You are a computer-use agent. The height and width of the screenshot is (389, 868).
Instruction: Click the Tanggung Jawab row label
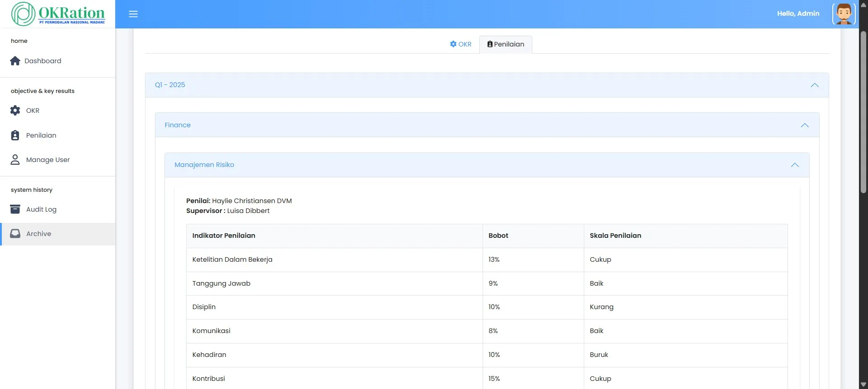(221, 283)
